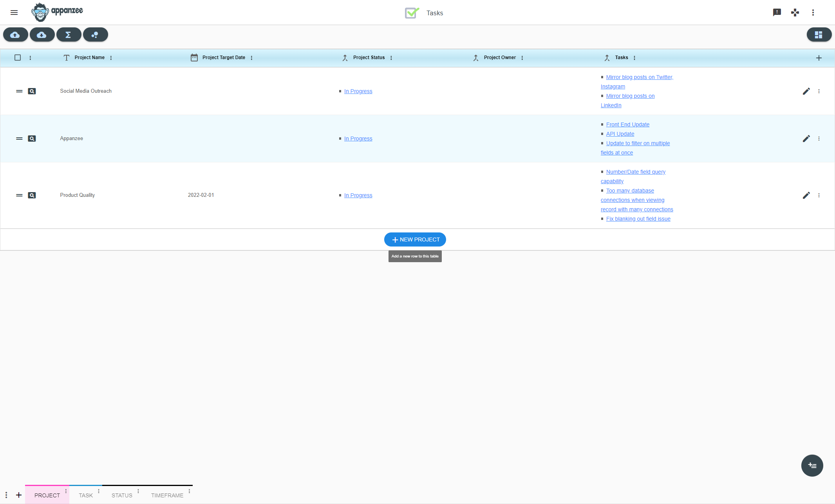This screenshot has height=504, width=835.
Task: Click the cloud upload toolbar button
Action: [15, 35]
